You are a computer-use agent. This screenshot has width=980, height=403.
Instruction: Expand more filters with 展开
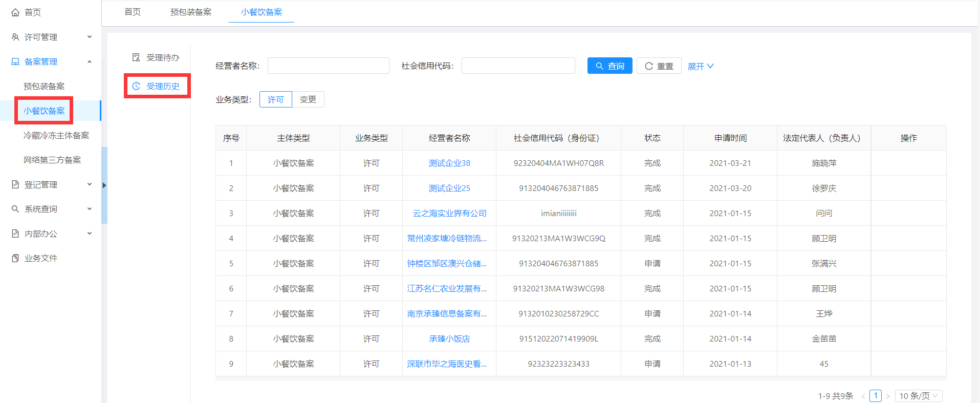[700, 66]
